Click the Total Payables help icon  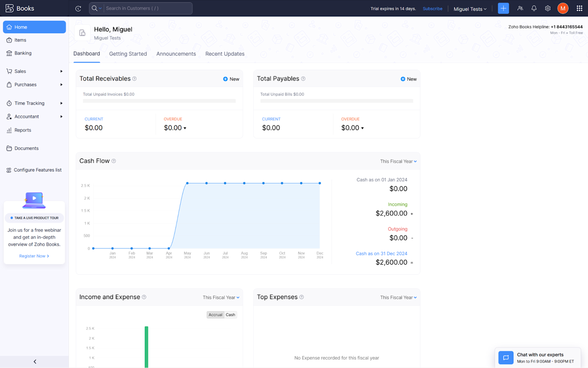coord(303,79)
